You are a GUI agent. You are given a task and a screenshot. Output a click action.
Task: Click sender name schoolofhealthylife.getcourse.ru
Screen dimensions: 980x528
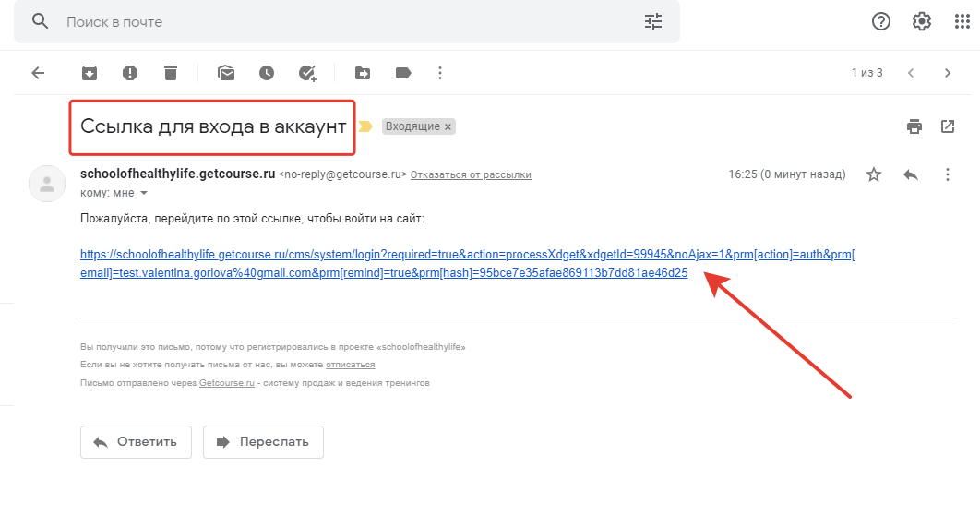click(177, 174)
